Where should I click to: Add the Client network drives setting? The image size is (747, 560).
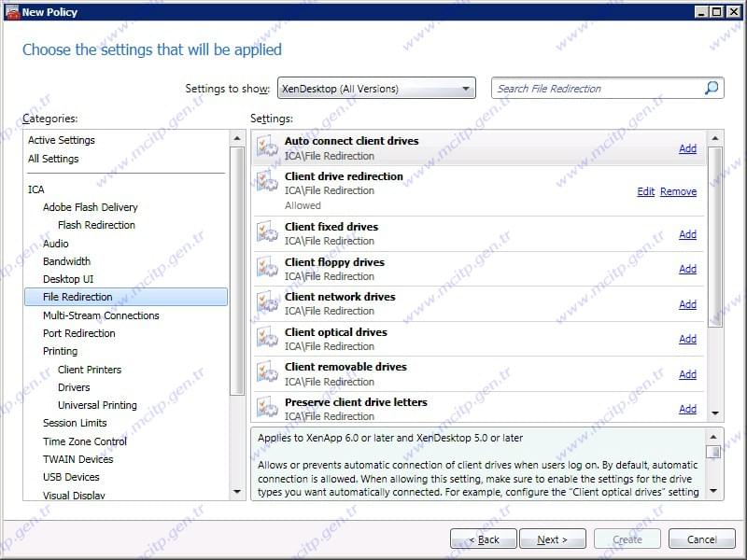(687, 304)
